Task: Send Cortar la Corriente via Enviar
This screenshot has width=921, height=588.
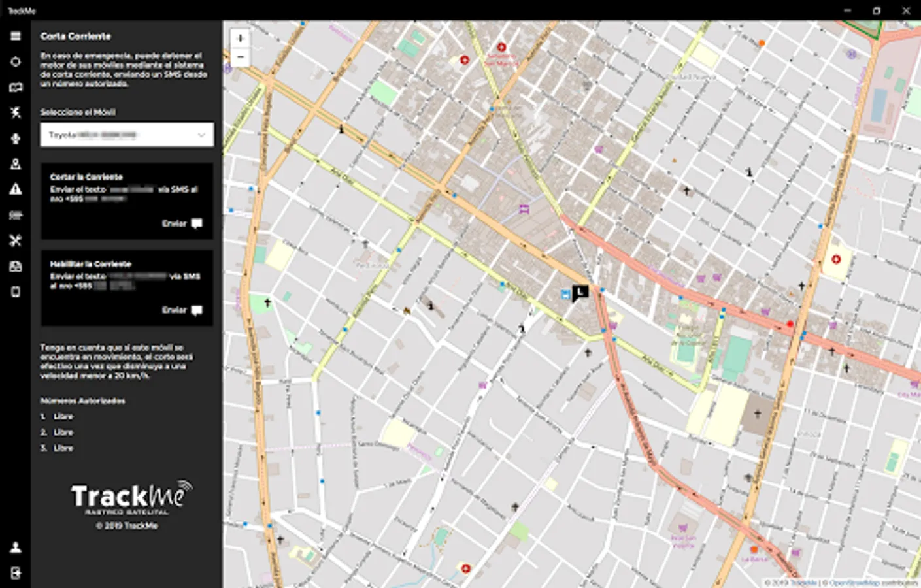Action: (182, 223)
